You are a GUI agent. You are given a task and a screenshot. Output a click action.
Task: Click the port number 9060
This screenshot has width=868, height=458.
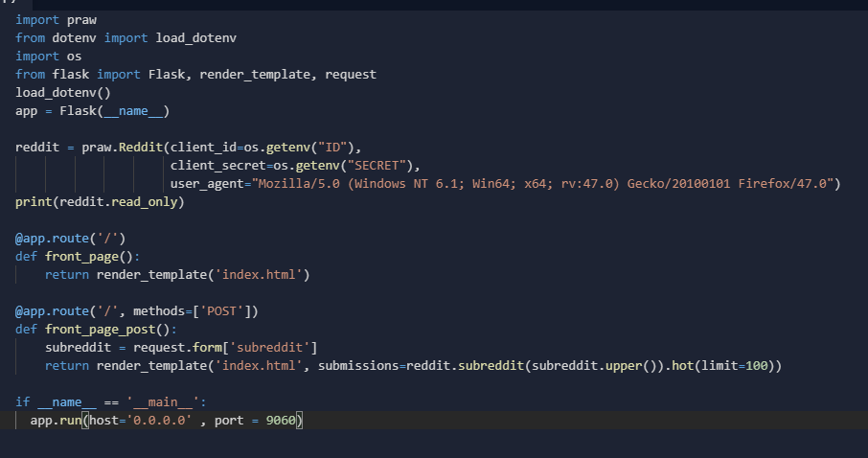click(281, 421)
